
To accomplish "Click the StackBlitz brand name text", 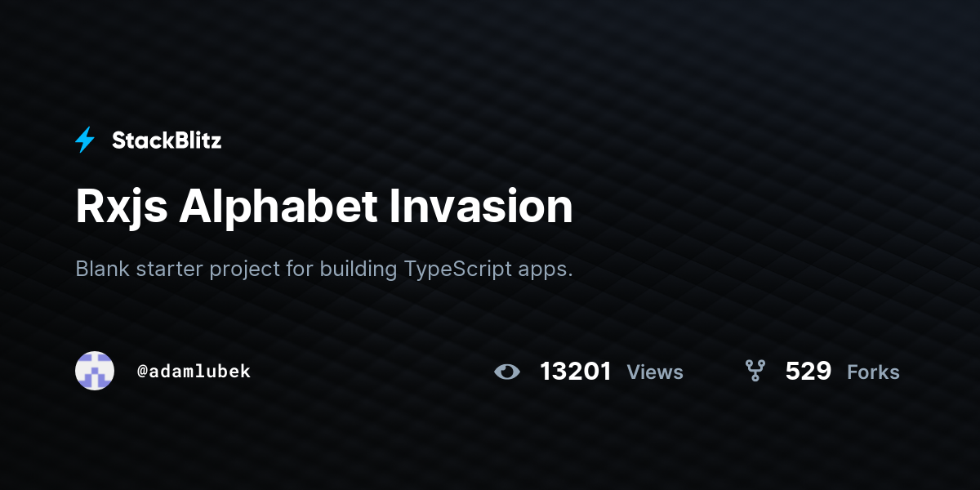I will pyautogui.click(x=167, y=140).
